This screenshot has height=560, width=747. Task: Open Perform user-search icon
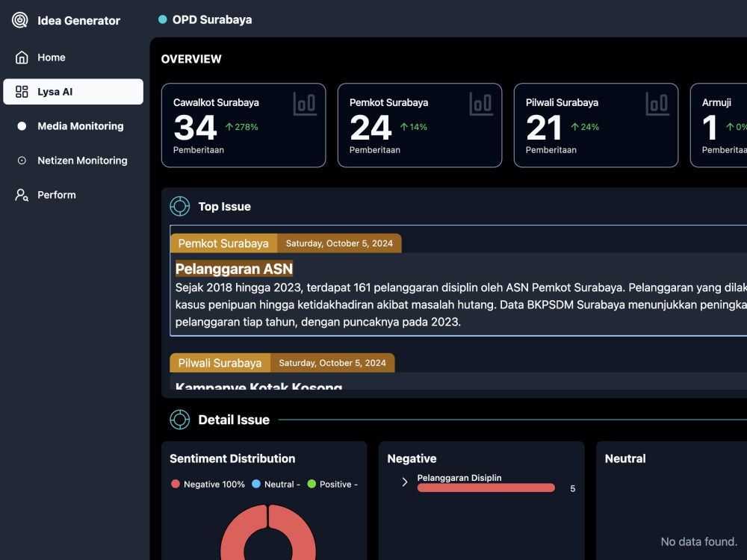(22, 195)
